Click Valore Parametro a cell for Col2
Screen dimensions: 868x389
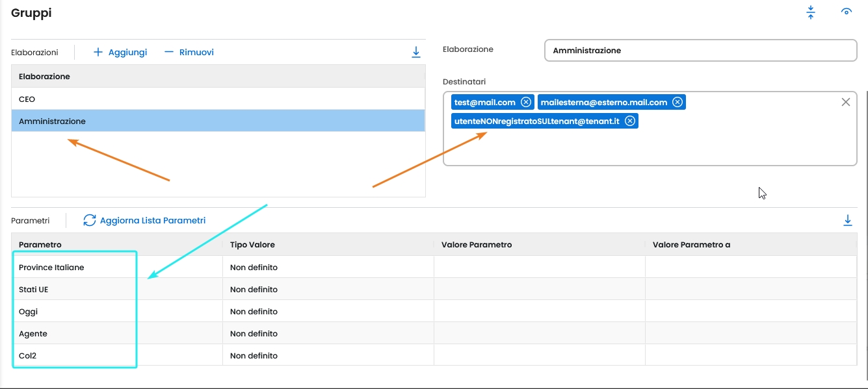click(x=750, y=356)
